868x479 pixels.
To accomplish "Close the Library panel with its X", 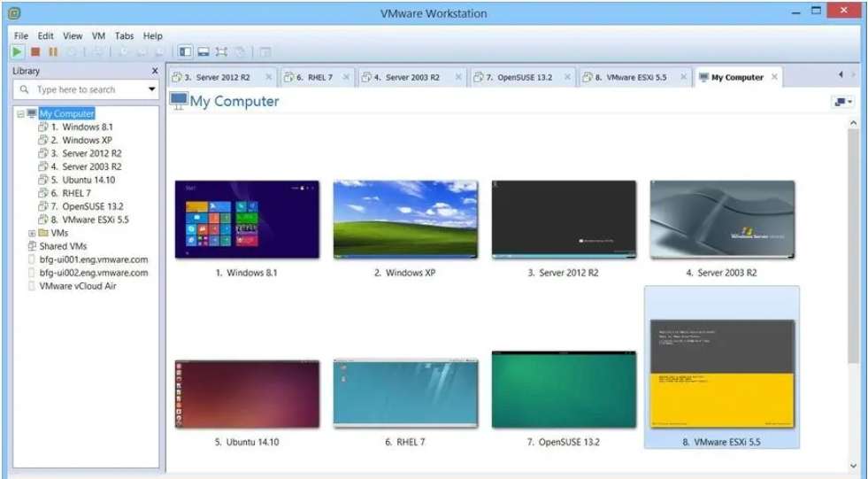I will (155, 71).
